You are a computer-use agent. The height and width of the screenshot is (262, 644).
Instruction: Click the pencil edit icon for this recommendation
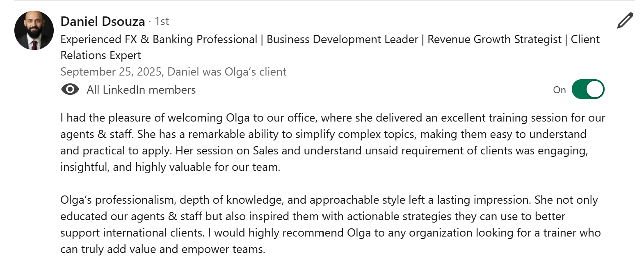625,21
